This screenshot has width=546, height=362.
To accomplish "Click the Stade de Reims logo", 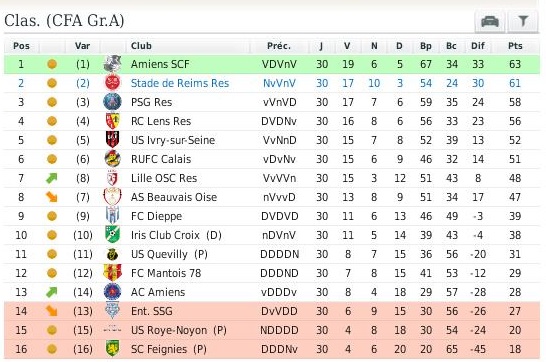I will pos(112,83).
